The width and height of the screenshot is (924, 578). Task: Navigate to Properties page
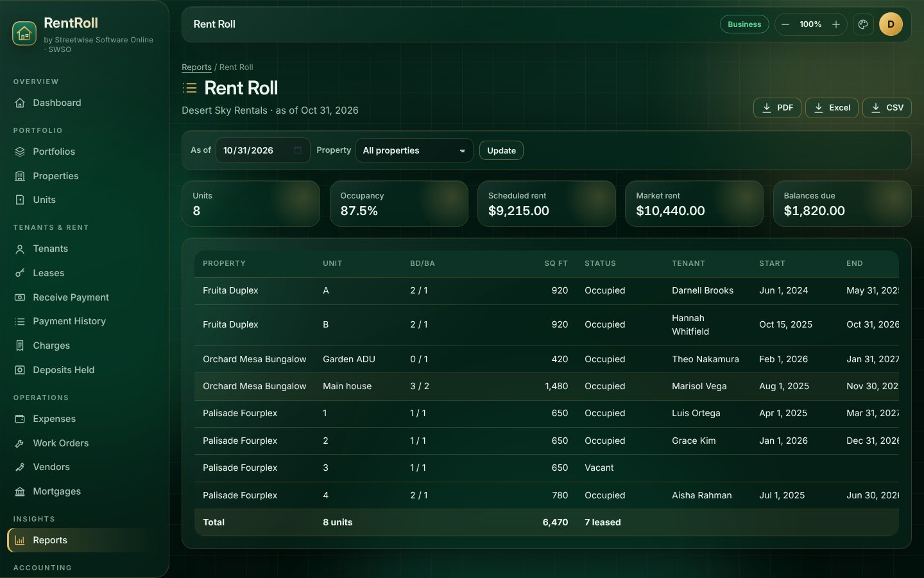(84, 176)
